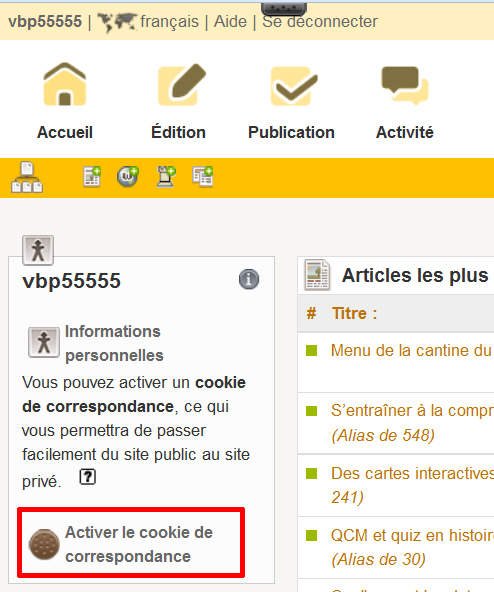Click the author avatar icon above vbp55555
Viewport: 494px width, 592px height.
click(38, 250)
